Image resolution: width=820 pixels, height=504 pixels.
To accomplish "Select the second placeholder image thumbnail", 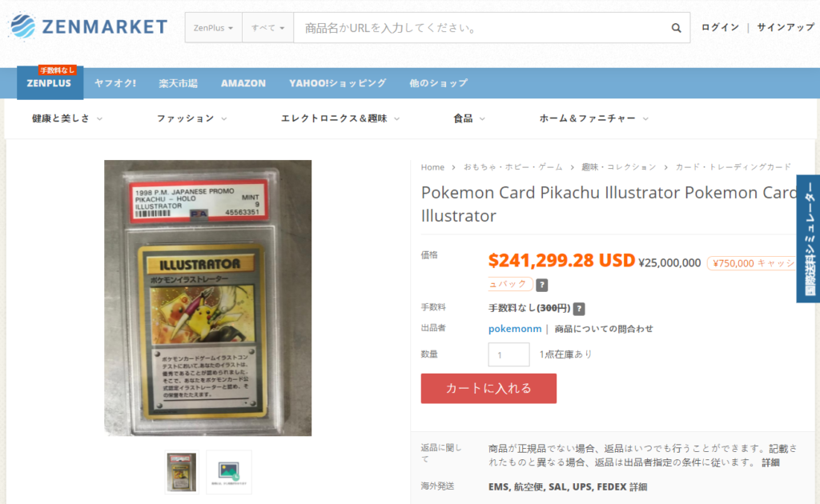I will (229, 472).
